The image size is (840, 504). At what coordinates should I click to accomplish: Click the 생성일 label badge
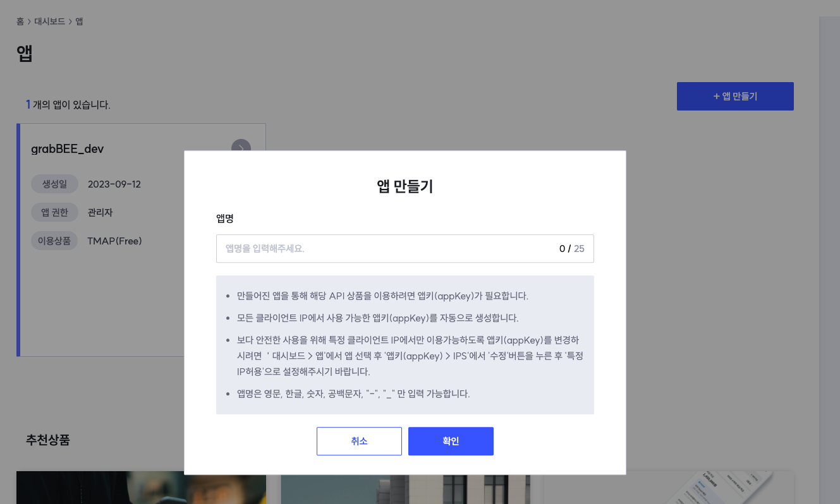tap(54, 184)
